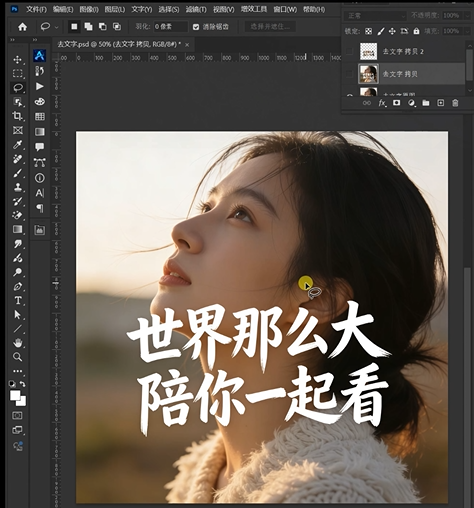Add a layer mask
This screenshot has width=474, height=508.
[x=396, y=103]
